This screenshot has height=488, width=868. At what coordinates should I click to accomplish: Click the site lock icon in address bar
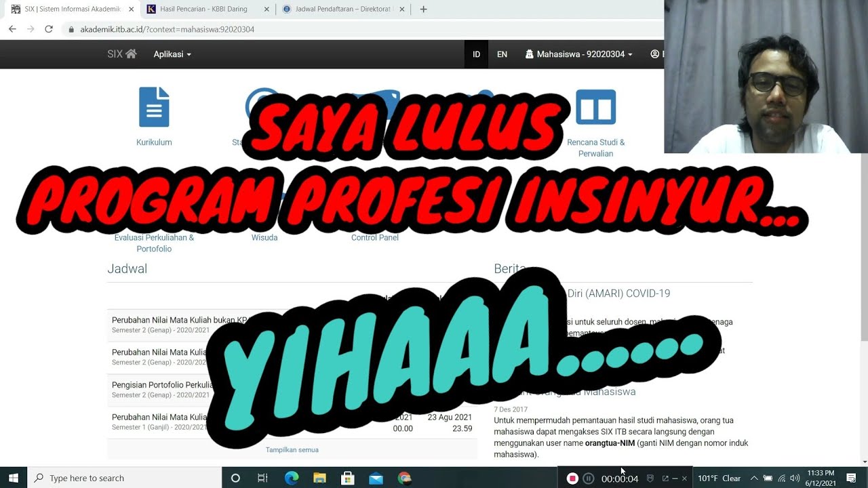click(x=71, y=29)
